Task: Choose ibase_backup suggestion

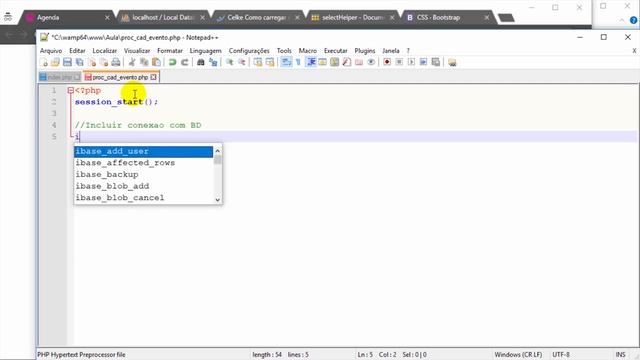Action: 143,174
